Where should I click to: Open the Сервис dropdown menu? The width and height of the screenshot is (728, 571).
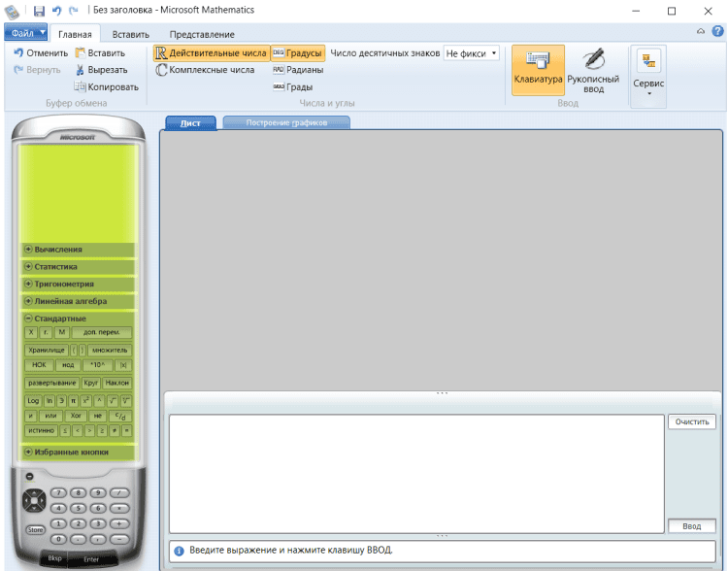pyautogui.click(x=648, y=77)
